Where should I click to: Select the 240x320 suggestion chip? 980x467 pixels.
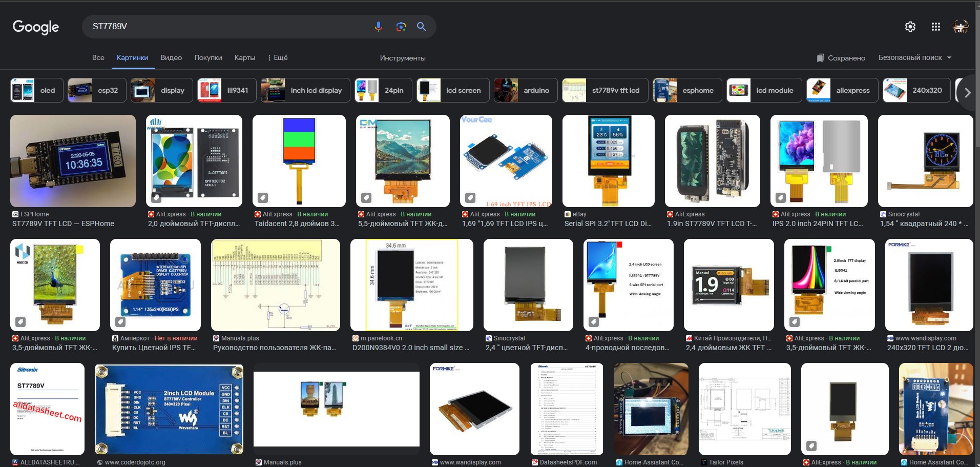coord(916,90)
